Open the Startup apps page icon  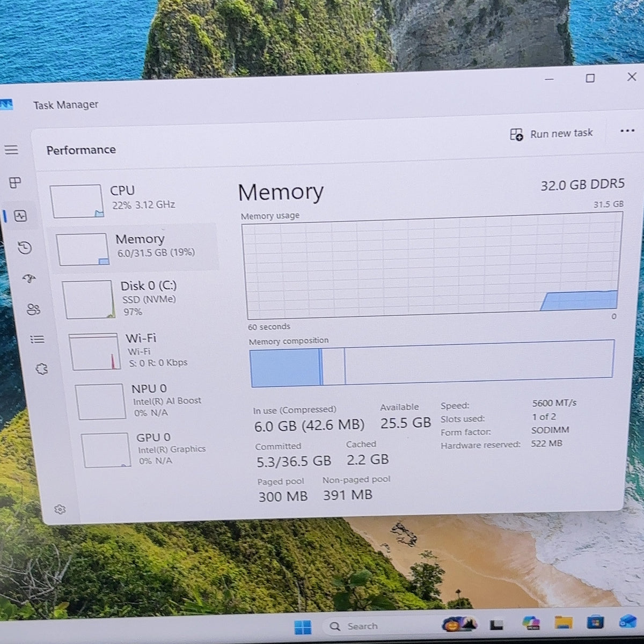29,278
